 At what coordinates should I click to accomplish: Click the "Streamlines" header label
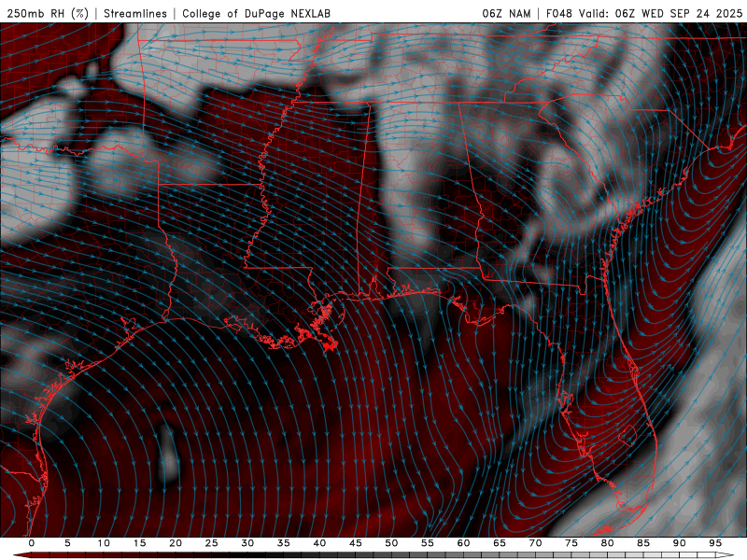(135, 13)
